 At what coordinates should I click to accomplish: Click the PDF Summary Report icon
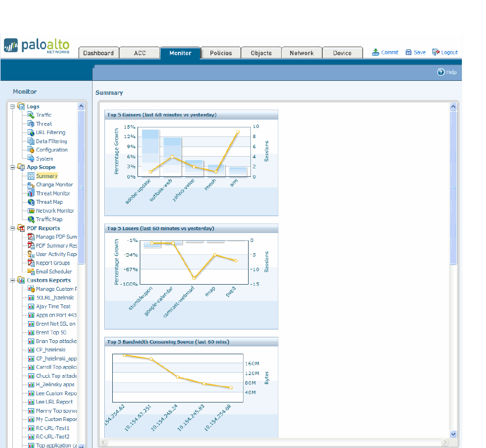coord(31,245)
